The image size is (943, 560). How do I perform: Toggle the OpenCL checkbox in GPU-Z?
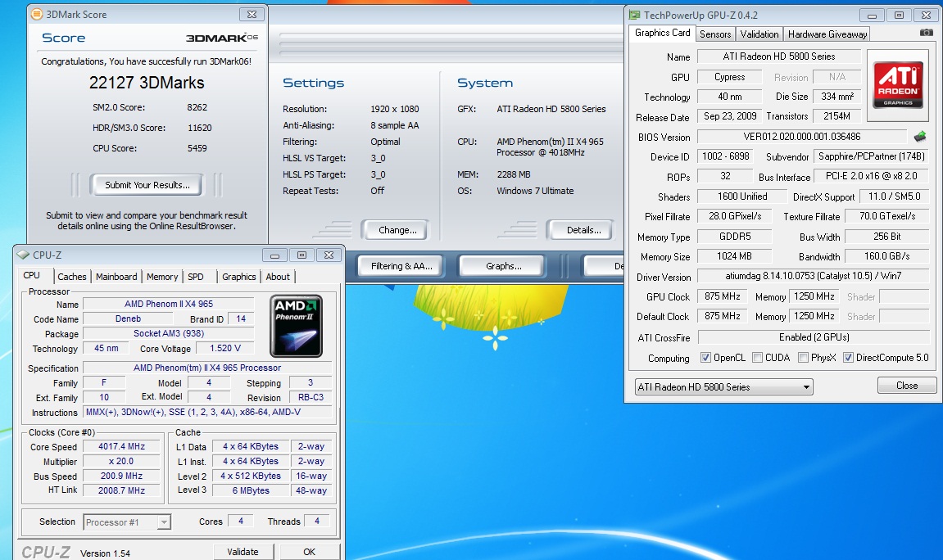(x=705, y=358)
